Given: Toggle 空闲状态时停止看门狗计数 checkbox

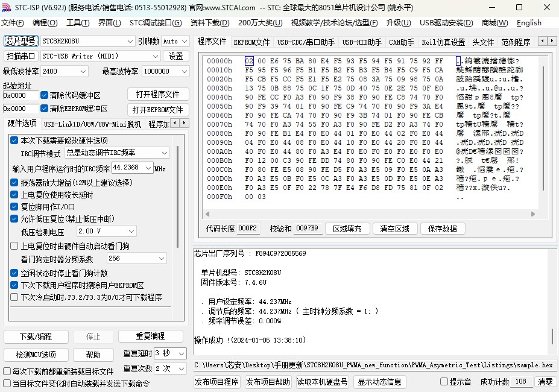Looking at the screenshot, I should [14, 273].
